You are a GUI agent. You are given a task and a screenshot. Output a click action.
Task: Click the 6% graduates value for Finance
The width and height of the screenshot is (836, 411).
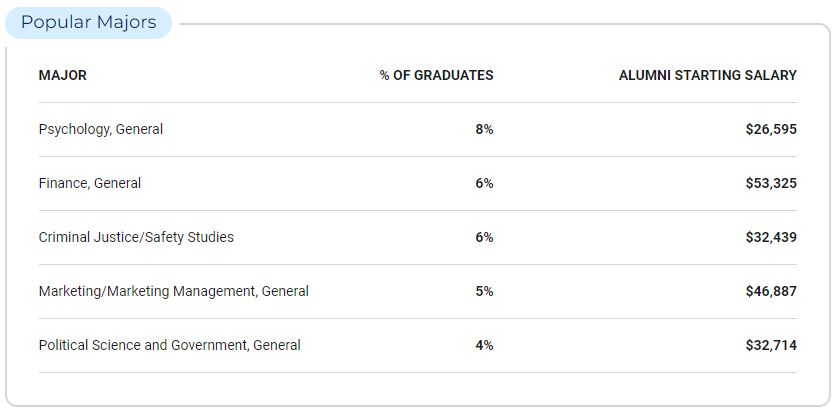pos(484,183)
